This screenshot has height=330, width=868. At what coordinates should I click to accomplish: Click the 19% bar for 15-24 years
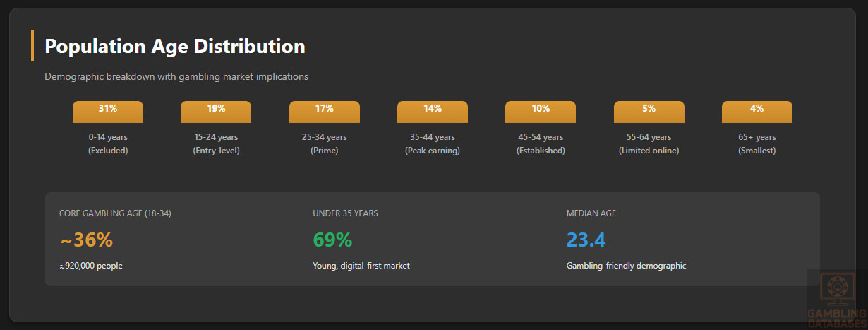216,112
